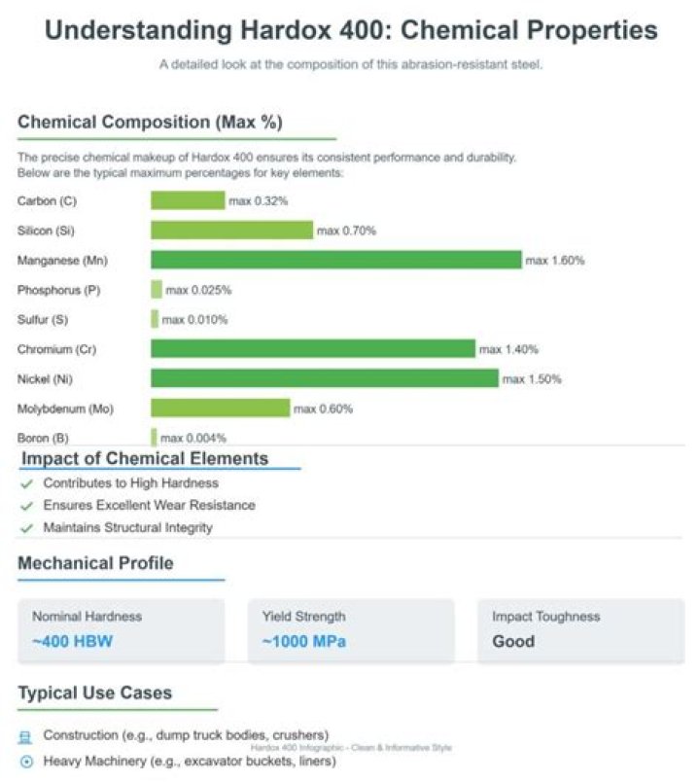This screenshot has height=783, width=700.
Task: Select the Chromium (Cr) bar
Action: (313, 349)
